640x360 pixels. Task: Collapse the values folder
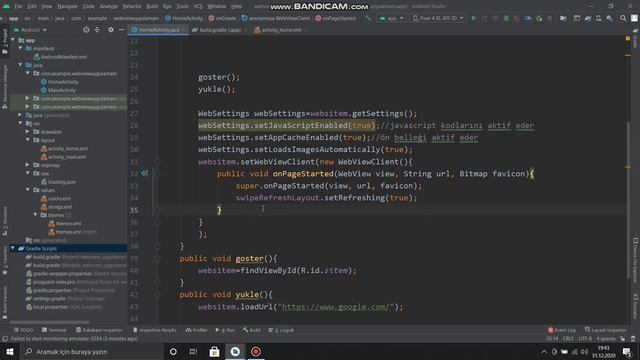[28, 190]
